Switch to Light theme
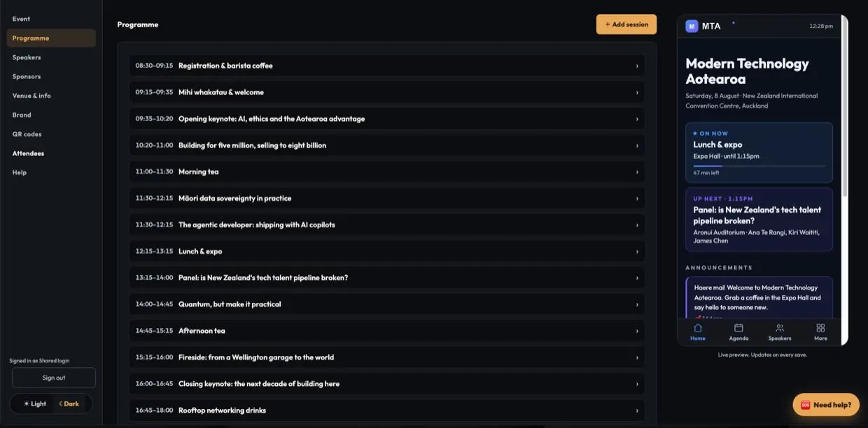The width and height of the screenshot is (868, 428). point(35,404)
